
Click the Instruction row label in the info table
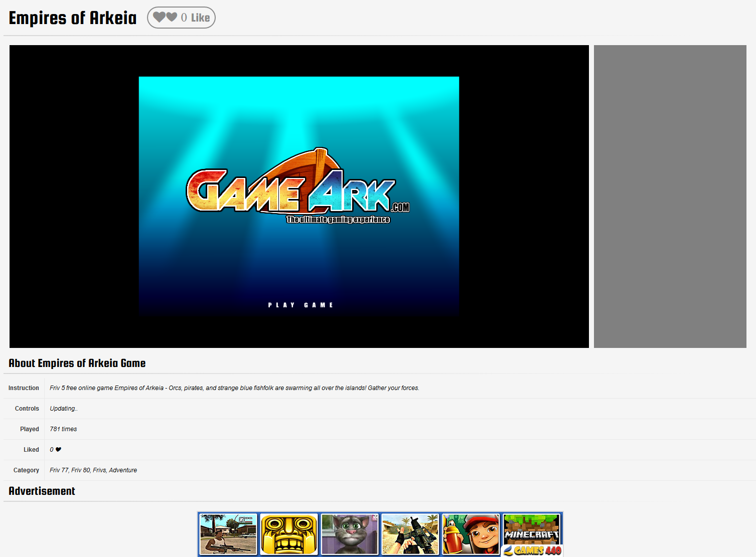tap(23, 388)
